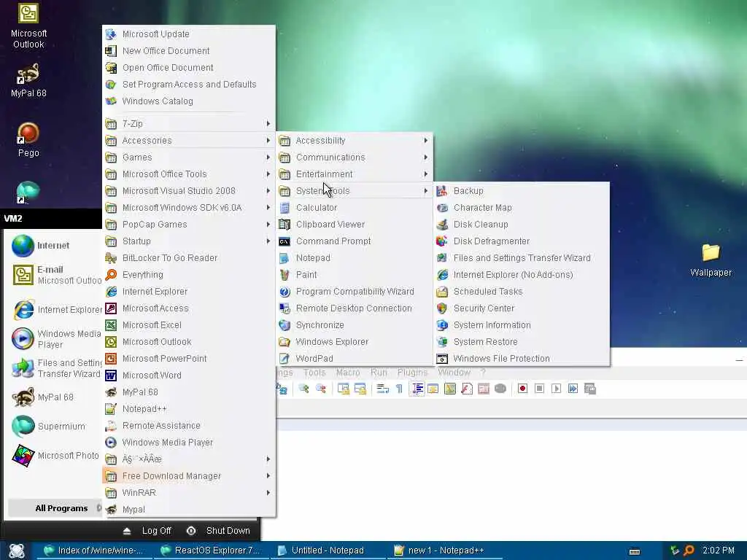Expand the WinRAR submenu
This screenshot has height=560, width=747.
point(189,492)
